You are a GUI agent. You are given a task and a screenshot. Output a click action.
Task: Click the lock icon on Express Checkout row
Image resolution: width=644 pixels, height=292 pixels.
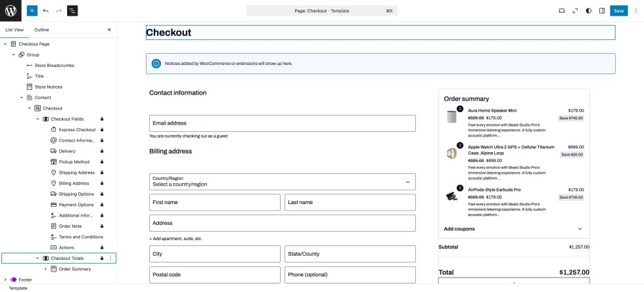(x=102, y=130)
